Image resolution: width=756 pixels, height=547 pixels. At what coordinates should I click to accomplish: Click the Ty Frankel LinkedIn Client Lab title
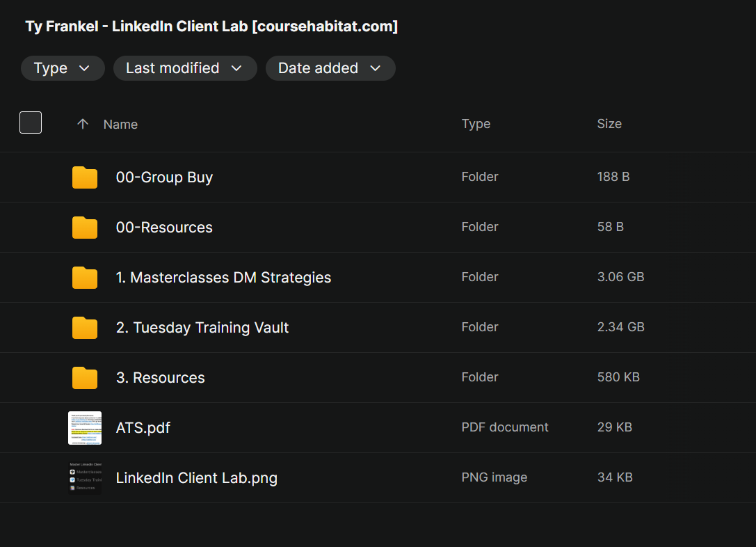click(x=211, y=26)
